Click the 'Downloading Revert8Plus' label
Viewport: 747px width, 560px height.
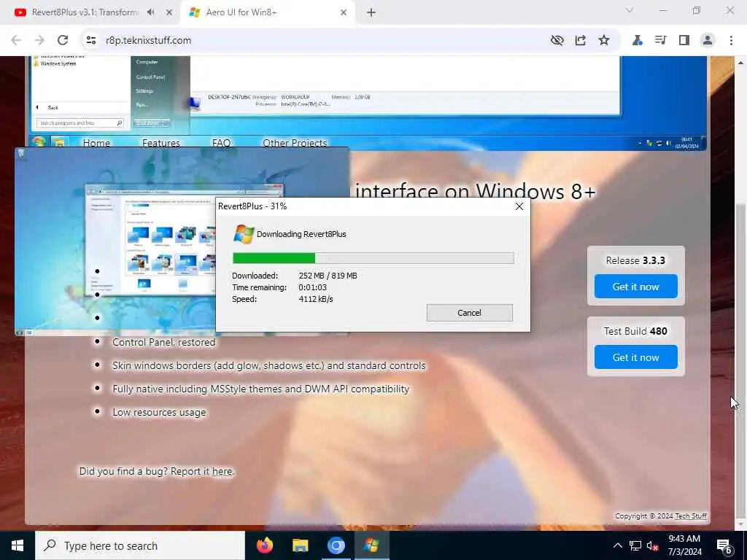[x=301, y=234]
